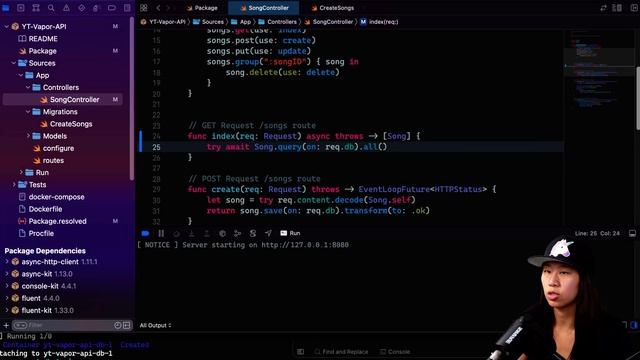Open the Symbol navigator
This screenshot has height=360, width=640.
[x=36, y=8]
